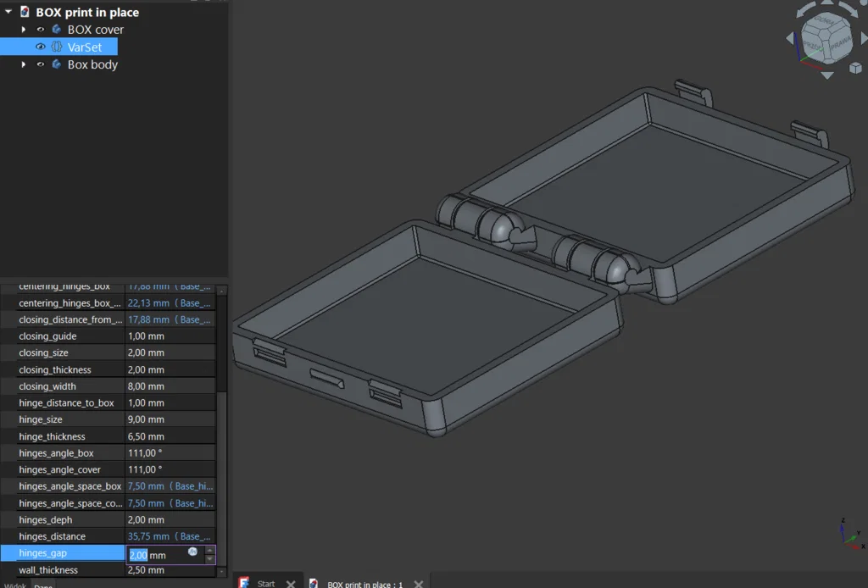Collapse the BOX print in place document tree
The image size is (868, 588).
(8, 12)
